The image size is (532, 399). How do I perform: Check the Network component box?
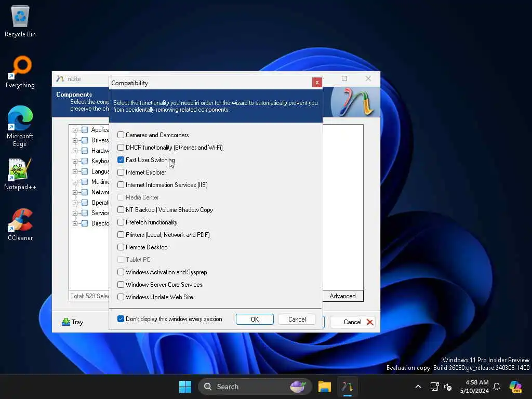pyautogui.click(x=85, y=192)
